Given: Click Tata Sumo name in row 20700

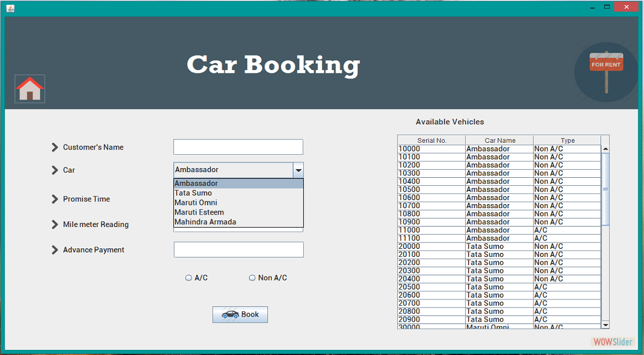Looking at the screenshot, I should (x=499, y=303).
